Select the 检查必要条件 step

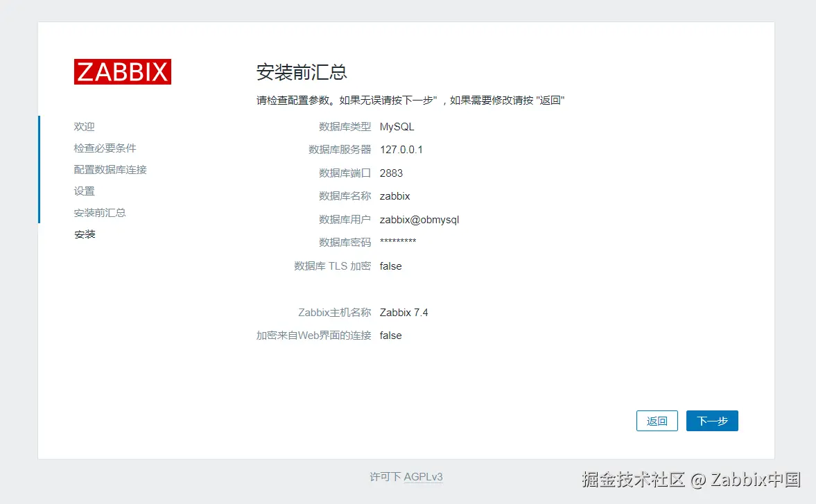(x=105, y=148)
